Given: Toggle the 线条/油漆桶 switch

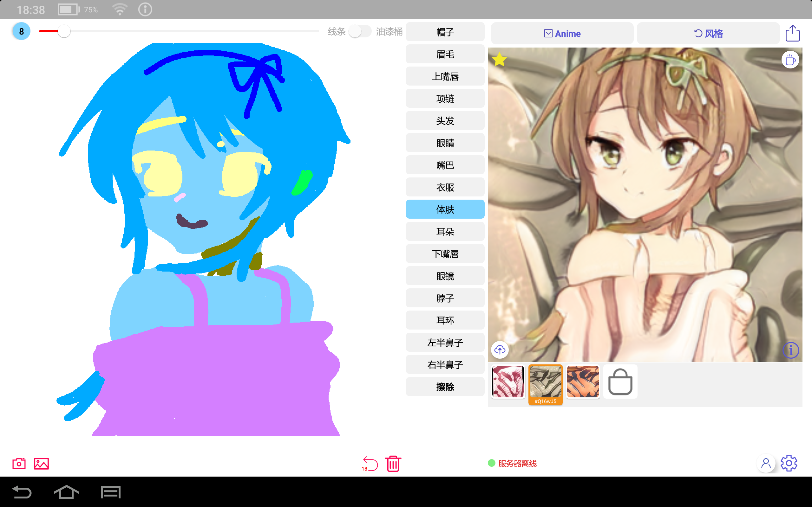Looking at the screenshot, I should point(360,31).
